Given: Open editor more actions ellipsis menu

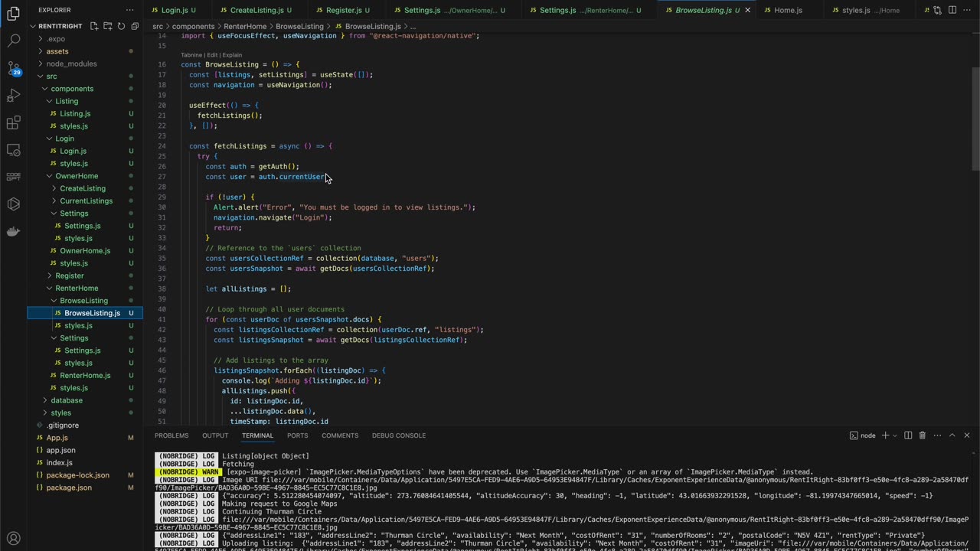Looking at the screenshot, I should (966, 10).
